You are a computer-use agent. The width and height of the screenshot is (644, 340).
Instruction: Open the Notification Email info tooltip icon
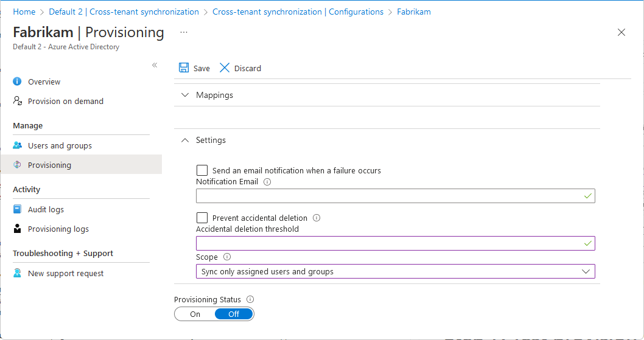pos(267,181)
